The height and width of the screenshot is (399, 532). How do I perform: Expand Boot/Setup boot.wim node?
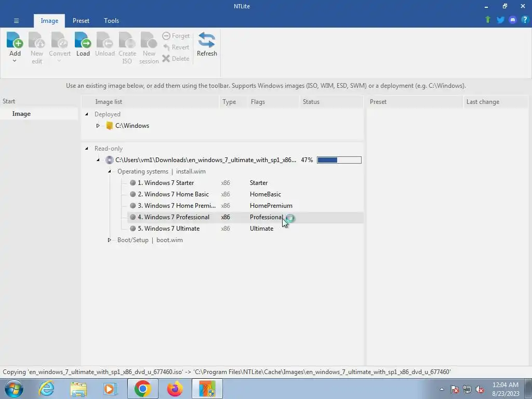[109, 240]
